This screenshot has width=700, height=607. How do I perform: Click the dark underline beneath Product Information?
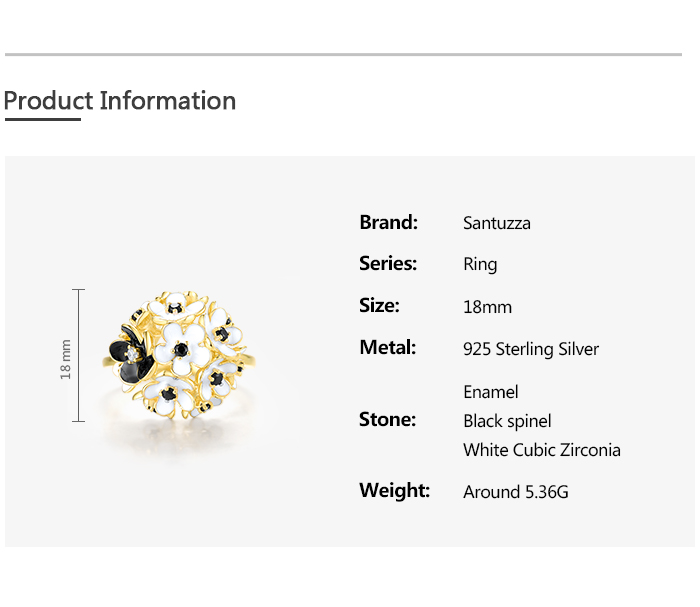tap(43, 120)
